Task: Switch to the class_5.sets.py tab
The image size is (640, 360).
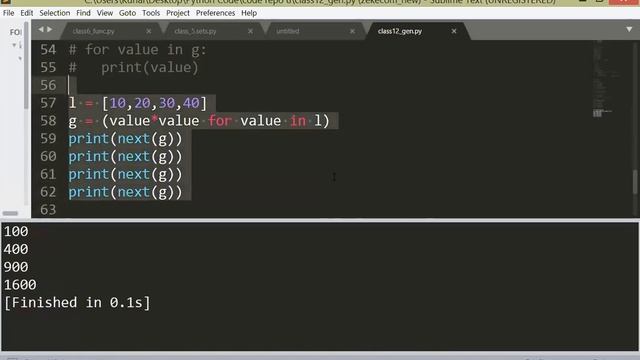Action: (195, 31)
